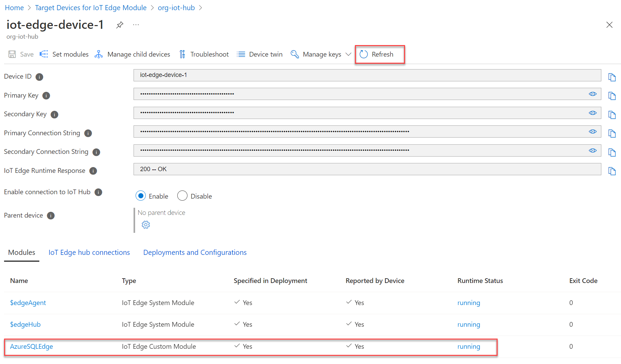
Task: Copy the Secondary Connection String
Action: tap(612, 153)
